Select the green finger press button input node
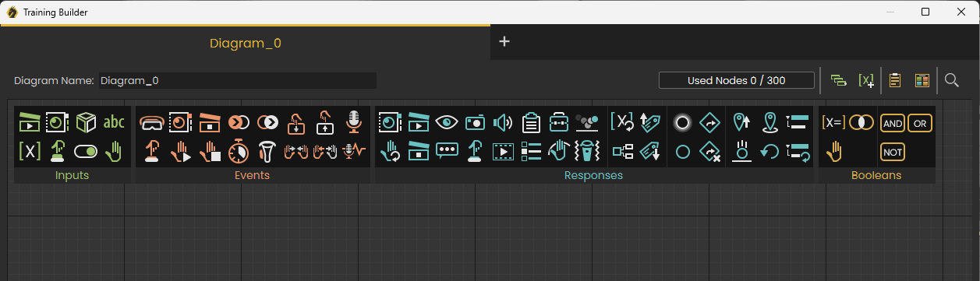This screenshot has height=281, width=980. [x=57, y=151]
